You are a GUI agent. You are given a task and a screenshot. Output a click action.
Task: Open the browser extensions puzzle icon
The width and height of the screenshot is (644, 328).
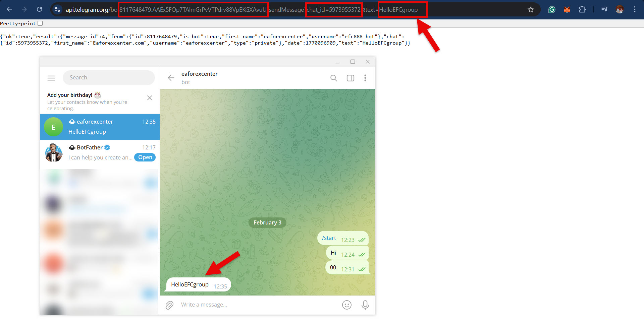pos(582,9)
